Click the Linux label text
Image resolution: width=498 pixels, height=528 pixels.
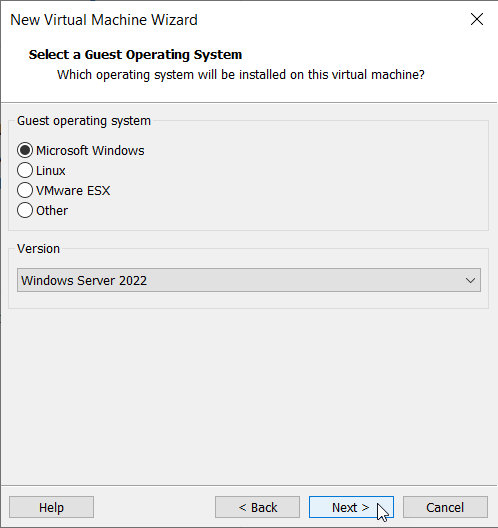pos(51,171)
